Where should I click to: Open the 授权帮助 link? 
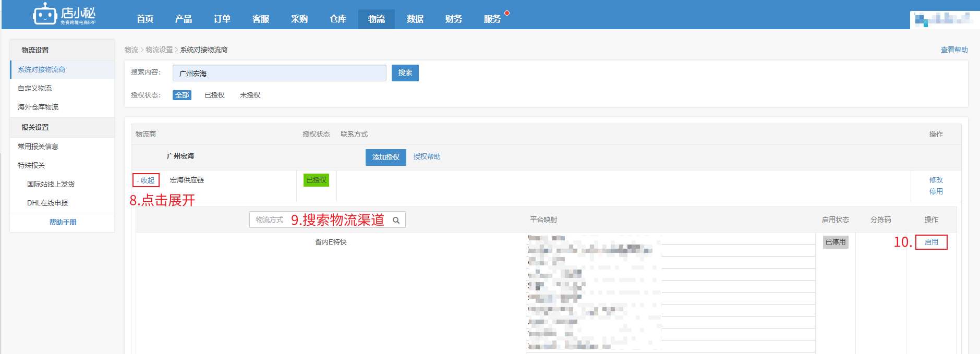pyautogui.click(x=427, y=156)
